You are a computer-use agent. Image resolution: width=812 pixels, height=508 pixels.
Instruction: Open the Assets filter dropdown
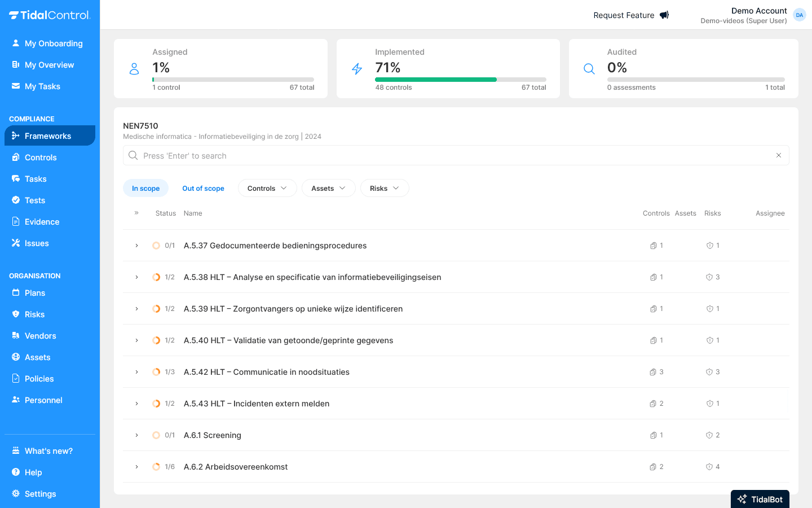328,188
